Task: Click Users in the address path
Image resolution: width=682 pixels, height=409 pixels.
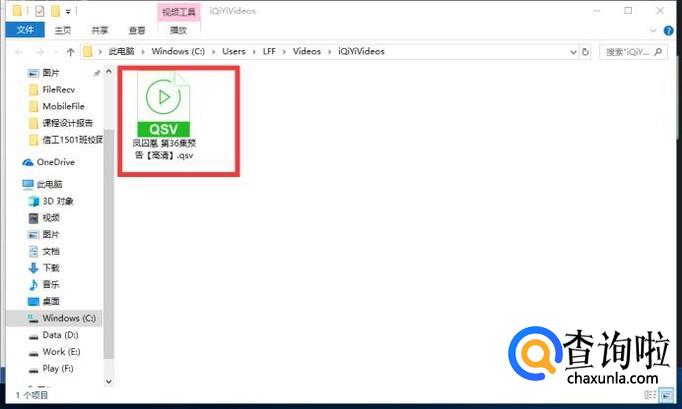Action: pos(234,51)
